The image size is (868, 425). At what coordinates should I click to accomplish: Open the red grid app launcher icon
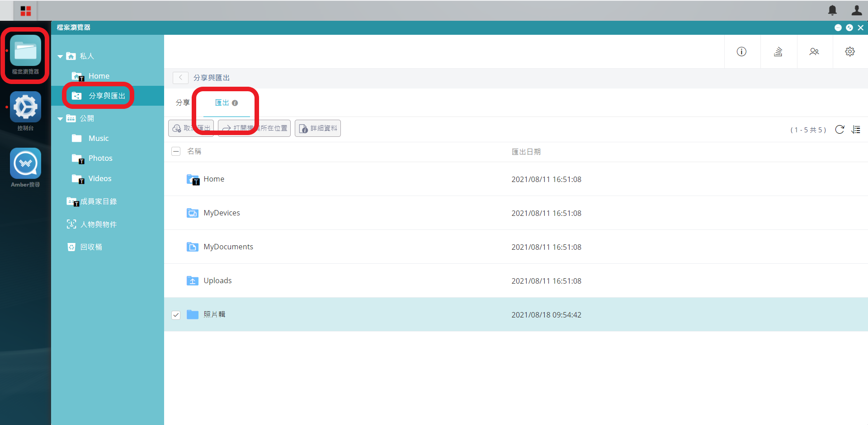[x=26, y=11]
